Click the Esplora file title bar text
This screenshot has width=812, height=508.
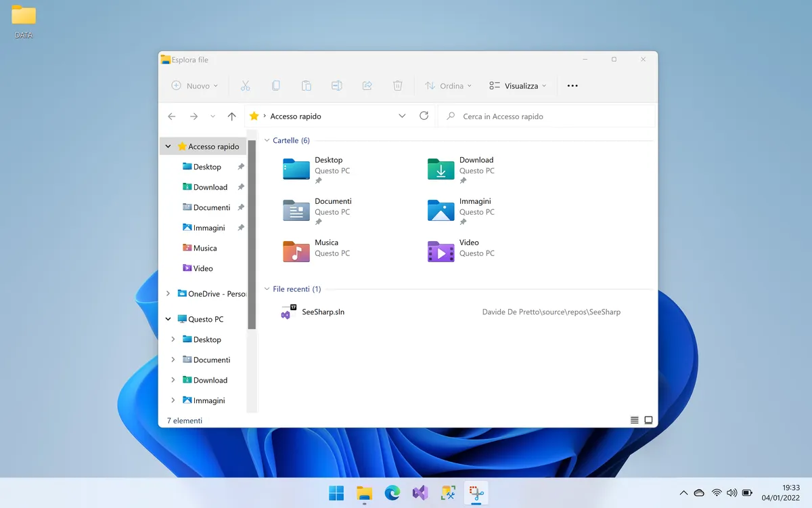190,60
